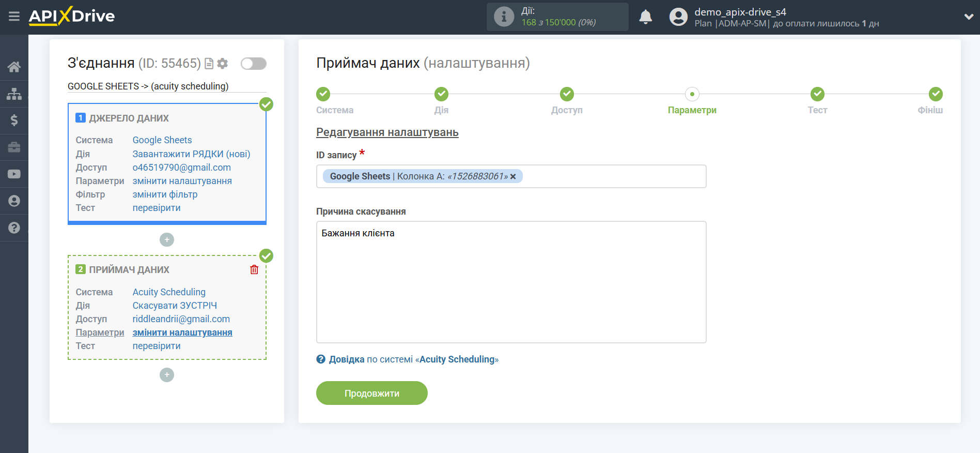Go to the Система step

click(x=323, y=94)
